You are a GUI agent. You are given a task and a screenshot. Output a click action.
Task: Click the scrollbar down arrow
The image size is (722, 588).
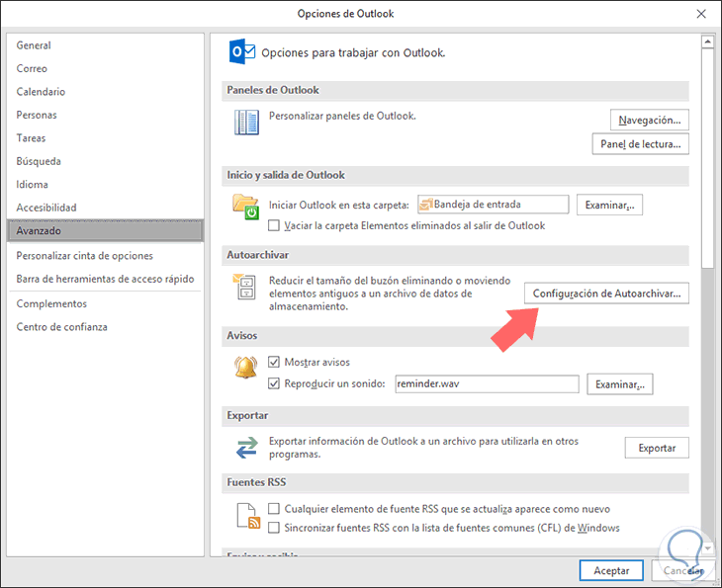707,547
